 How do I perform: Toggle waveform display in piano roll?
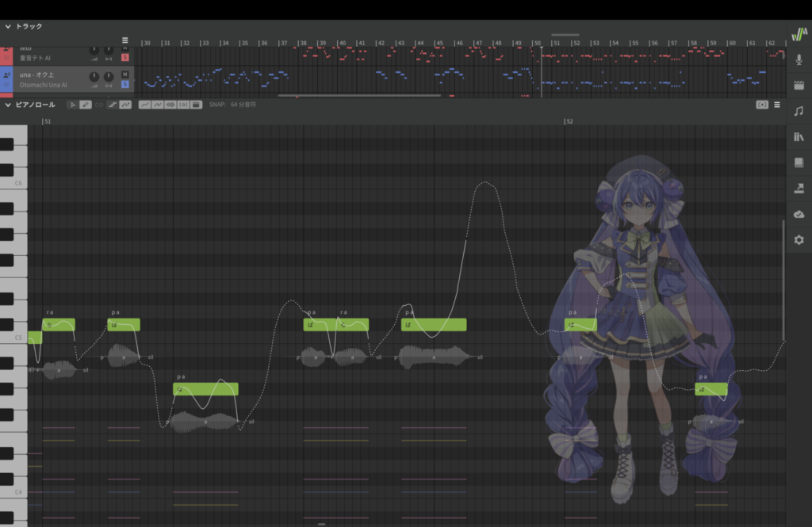tap(170, 105)
